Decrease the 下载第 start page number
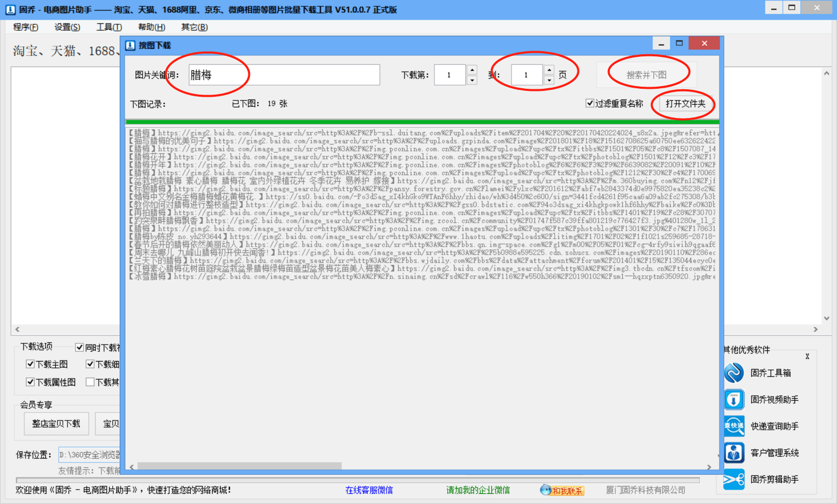The height and width of the screenshot is (504, 837). point(472,80)
